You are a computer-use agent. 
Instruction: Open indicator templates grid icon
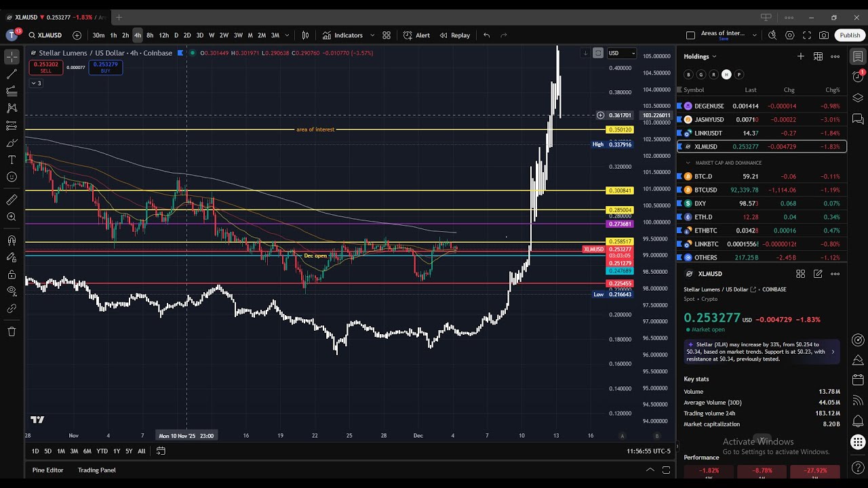(x=387, y=35)
